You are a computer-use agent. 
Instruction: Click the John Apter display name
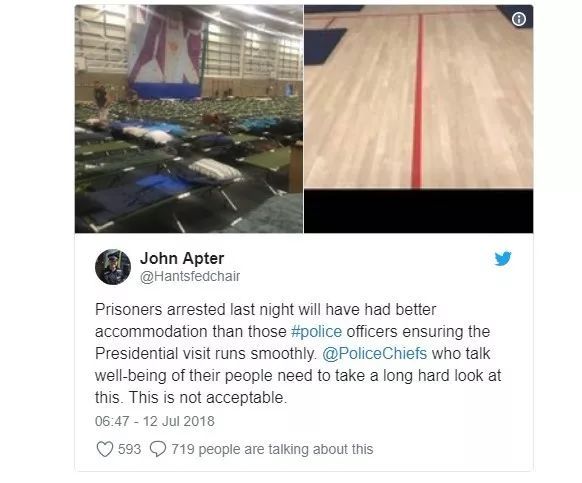tap(182, 258)
